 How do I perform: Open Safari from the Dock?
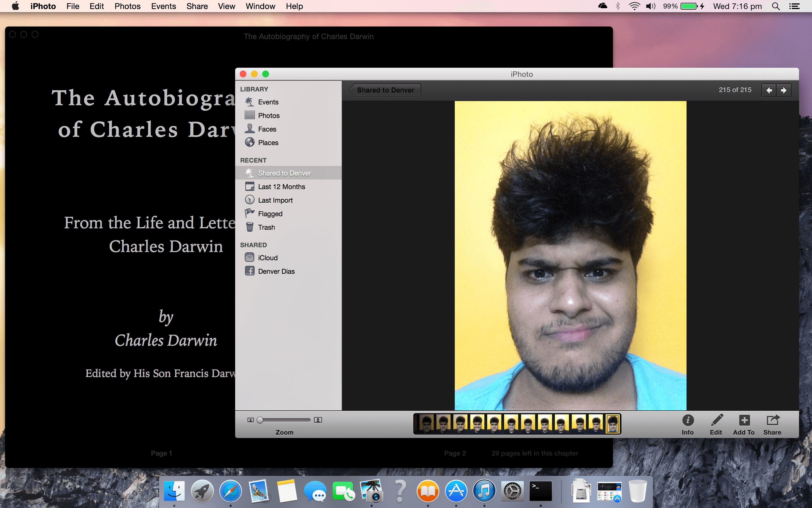coord(230,491)
